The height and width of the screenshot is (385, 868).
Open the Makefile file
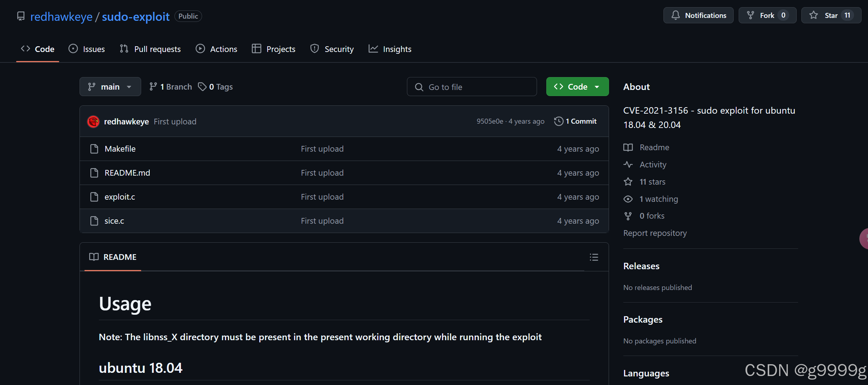point(120,149)
